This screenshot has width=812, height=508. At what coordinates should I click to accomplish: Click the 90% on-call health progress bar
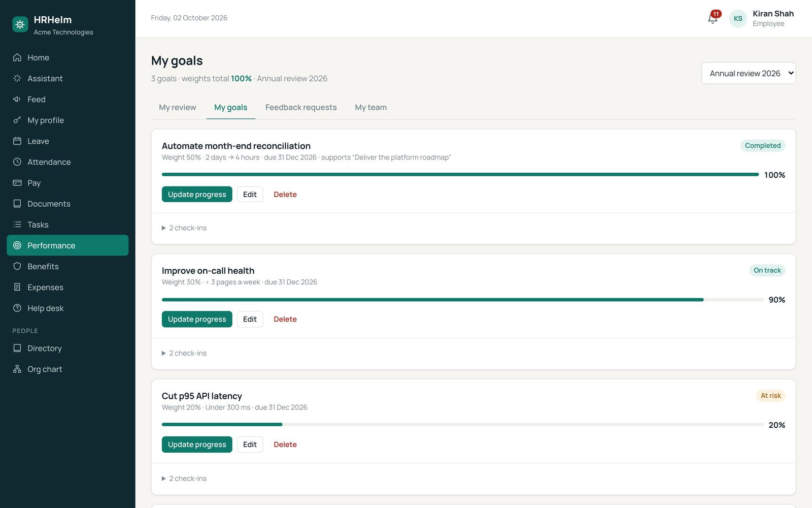[463, 300]
